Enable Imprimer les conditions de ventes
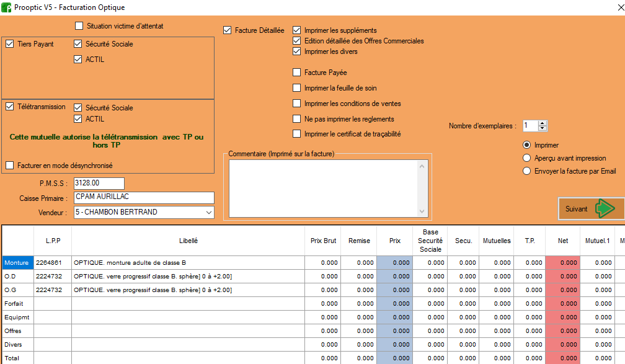The width and height of the screenshot is (625, 364). (296, 104)
